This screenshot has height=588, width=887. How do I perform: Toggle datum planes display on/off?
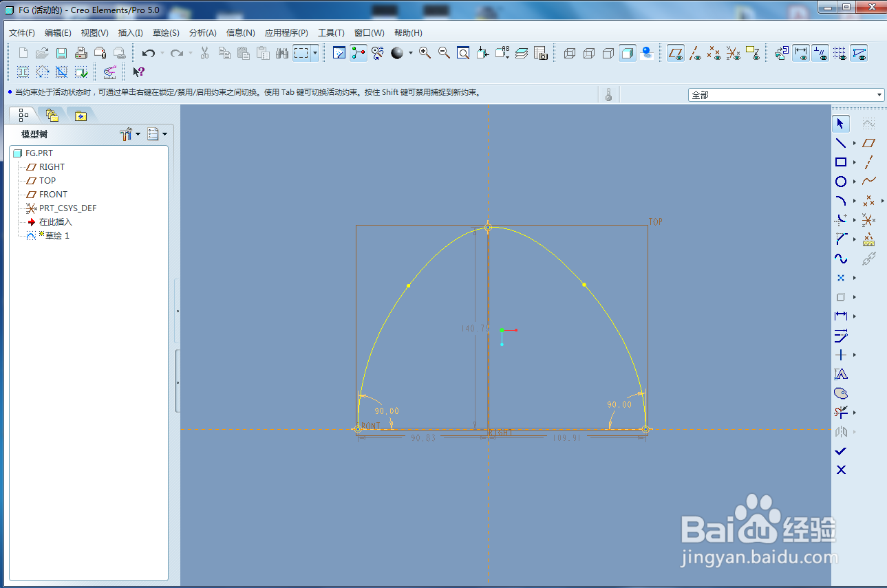coord(676,53)
